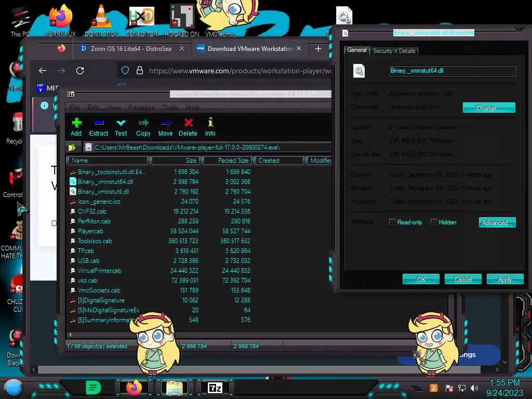Click Cancel in the Properties dialog
The width and height of the screenshot is (532, 399).
coord(463,279)
